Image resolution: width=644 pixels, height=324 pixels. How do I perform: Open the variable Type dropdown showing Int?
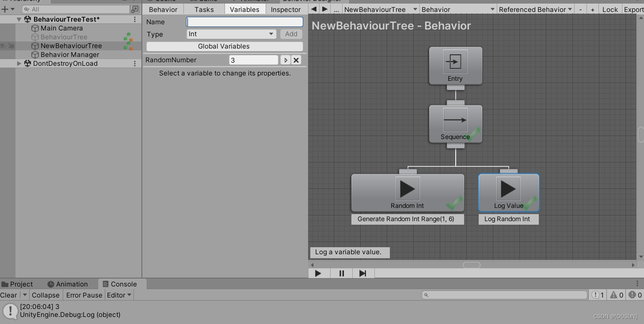click(x=232, y=34)
